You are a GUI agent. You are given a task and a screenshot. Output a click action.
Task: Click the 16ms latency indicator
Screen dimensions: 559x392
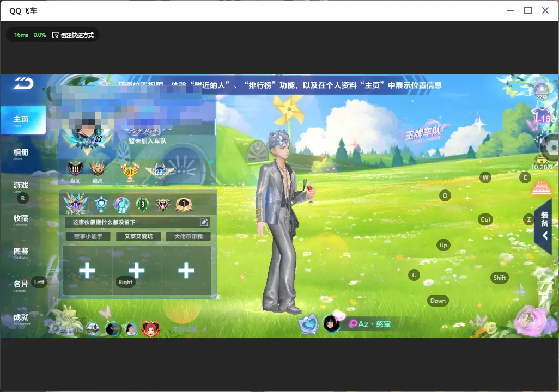tap(21, 35)
